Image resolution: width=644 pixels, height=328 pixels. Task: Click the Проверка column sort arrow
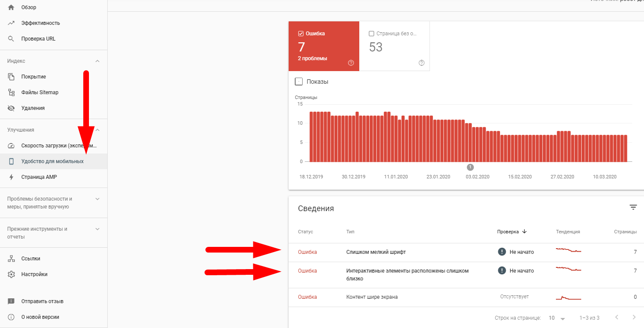point(524,232)
